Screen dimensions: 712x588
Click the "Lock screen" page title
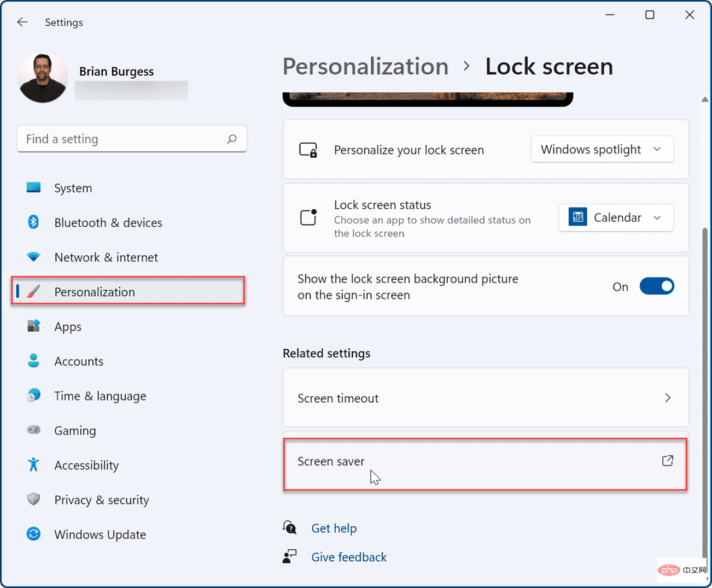tap(549, 67)
